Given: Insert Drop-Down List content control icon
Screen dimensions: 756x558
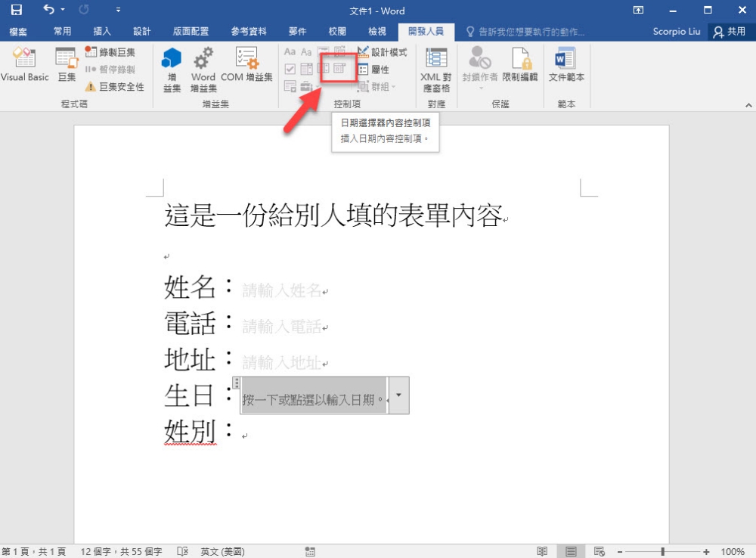Looking at the screenshot, I should pos(323,69).
